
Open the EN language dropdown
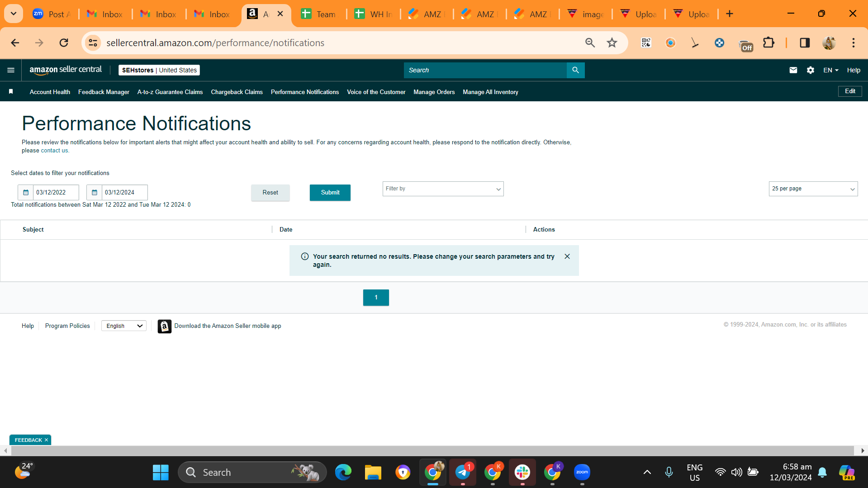coord(830,70)
